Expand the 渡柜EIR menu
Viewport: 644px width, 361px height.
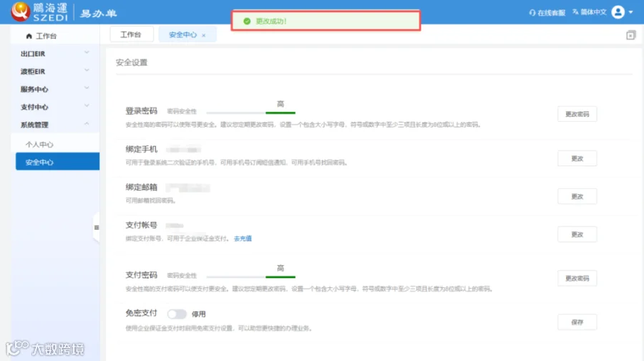55,71
